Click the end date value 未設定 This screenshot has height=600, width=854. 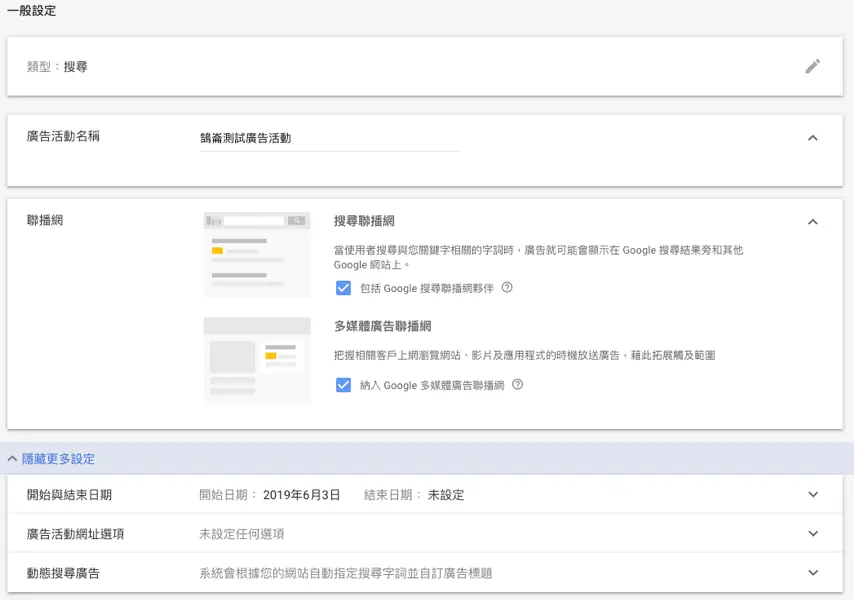446,495
